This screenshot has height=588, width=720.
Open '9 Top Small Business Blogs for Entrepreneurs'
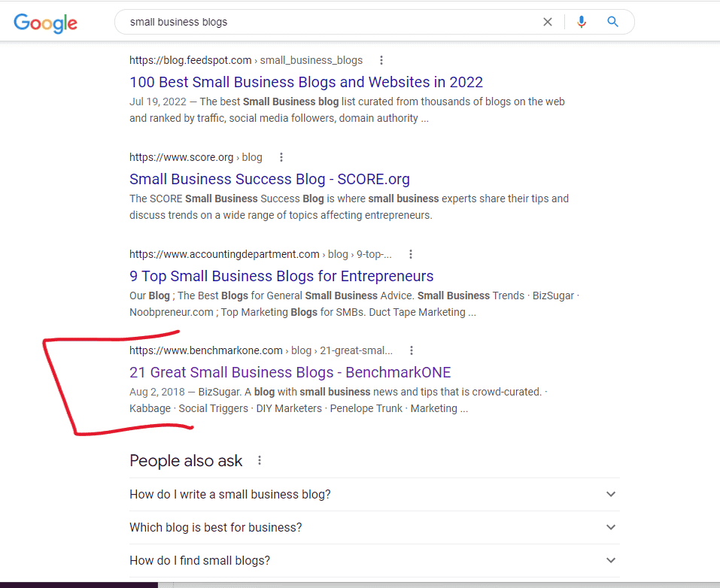coord(281,276)
